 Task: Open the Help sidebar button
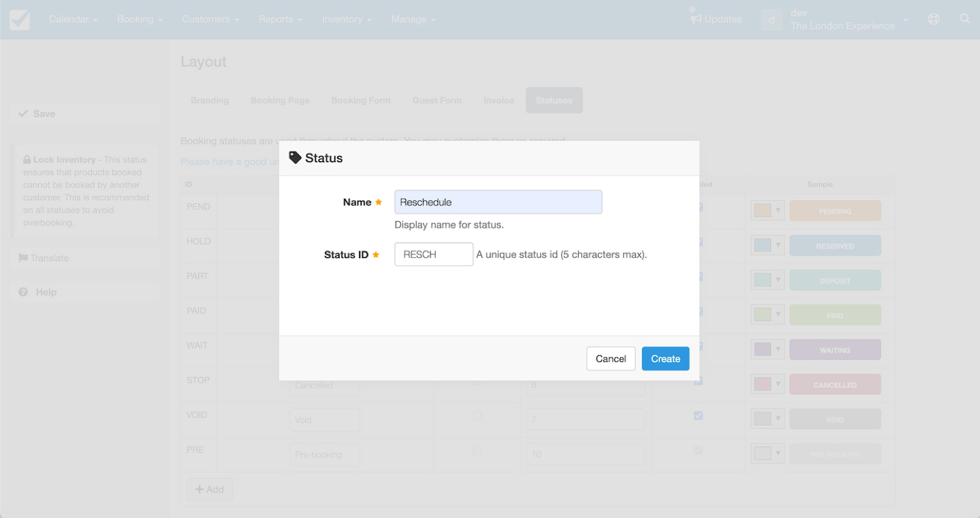(85, 292)
